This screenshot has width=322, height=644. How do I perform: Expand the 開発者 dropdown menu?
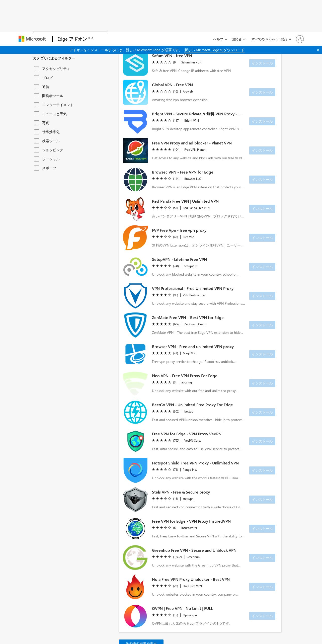click(x=238, y=39)
